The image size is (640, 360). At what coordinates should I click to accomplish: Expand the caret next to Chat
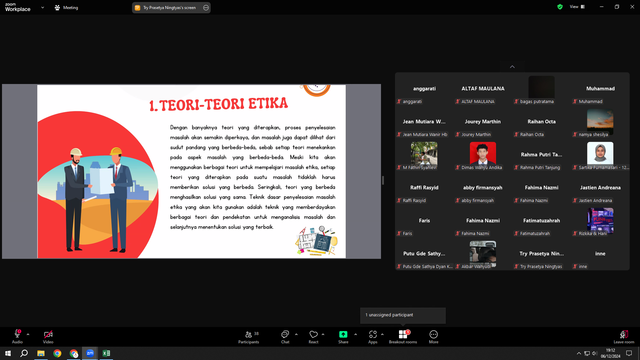pyautogui.click(x=296, y=334)
